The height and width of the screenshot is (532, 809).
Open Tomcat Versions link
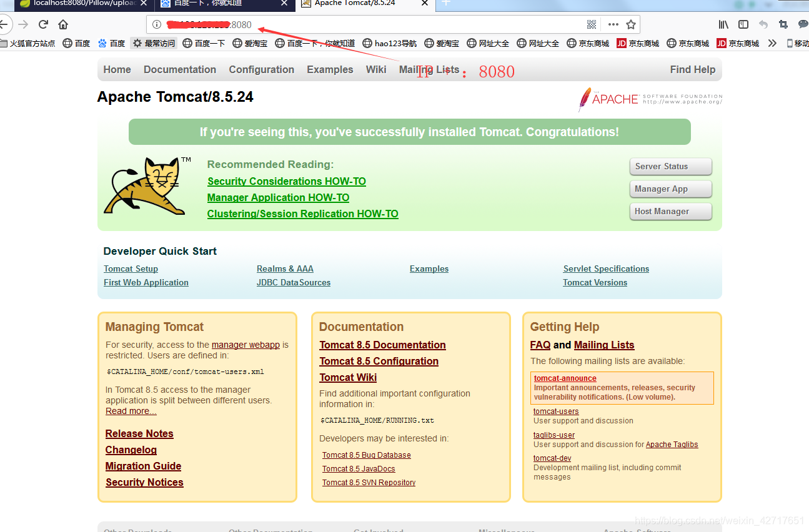(595, 282)
